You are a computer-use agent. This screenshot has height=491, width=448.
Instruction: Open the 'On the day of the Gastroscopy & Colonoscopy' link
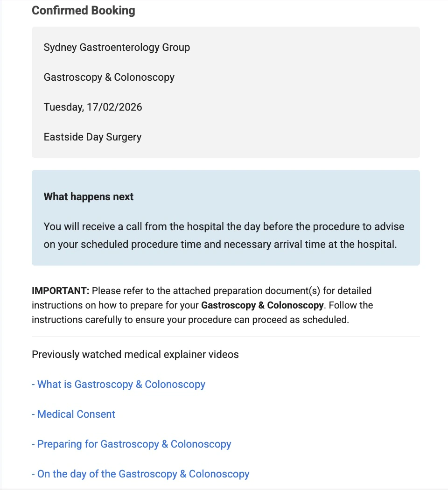tap(143, 474)
